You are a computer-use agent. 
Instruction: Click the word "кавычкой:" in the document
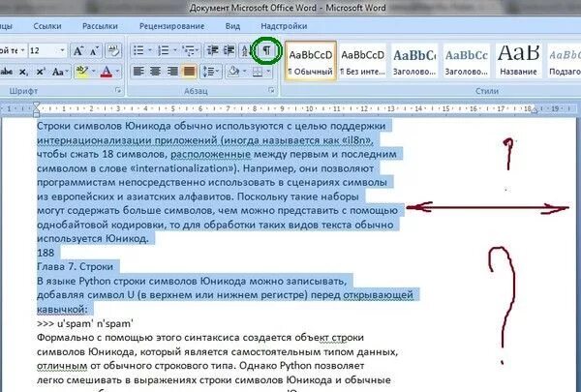(x=62, y=309)
